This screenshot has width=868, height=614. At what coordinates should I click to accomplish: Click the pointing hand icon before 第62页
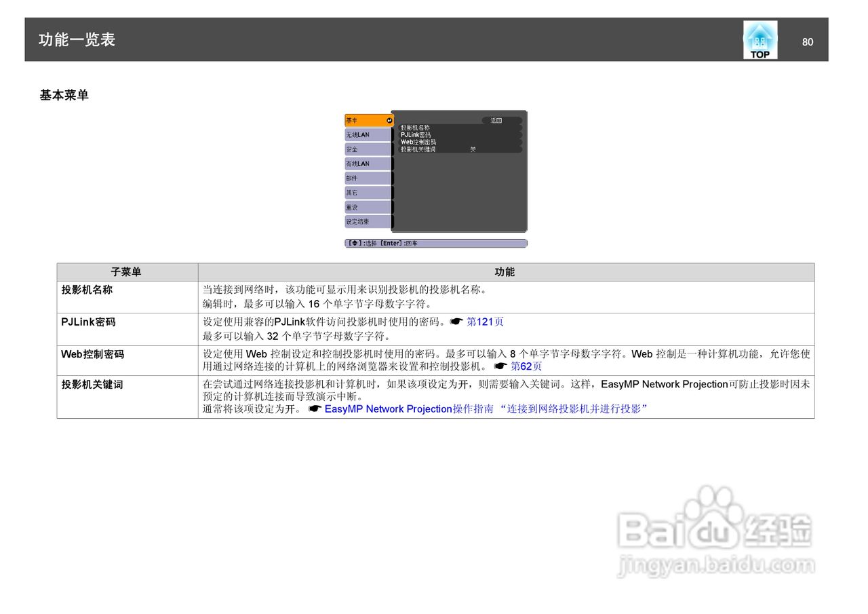pos(500,366)
